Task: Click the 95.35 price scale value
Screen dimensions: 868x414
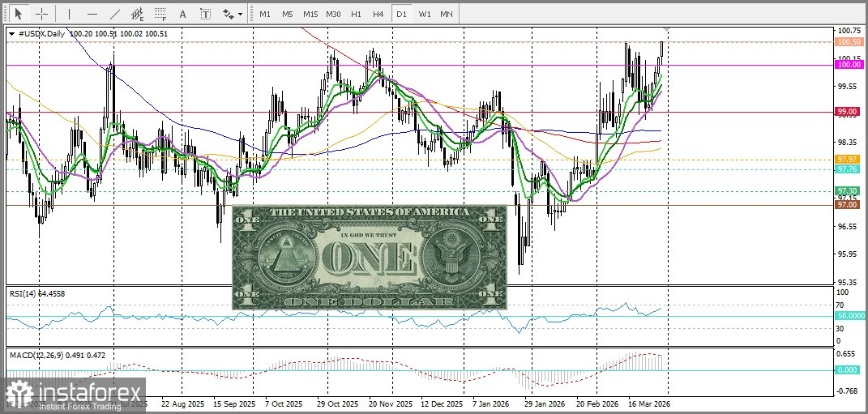Action: [846, 282]
